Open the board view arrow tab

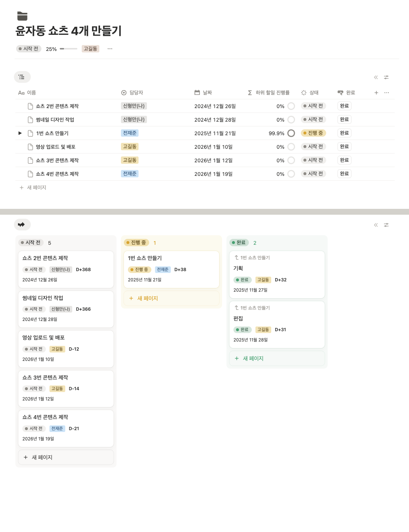click(x=22, y=225)
